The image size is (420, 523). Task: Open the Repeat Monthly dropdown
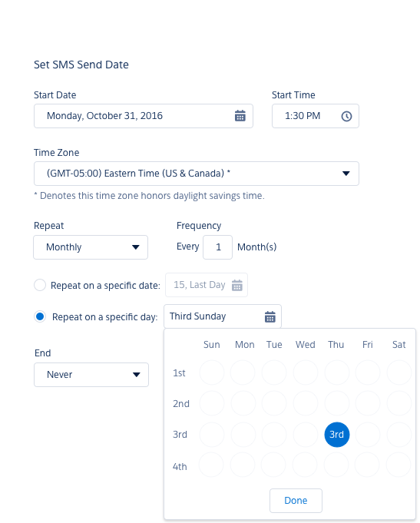[x=91, y=247]
